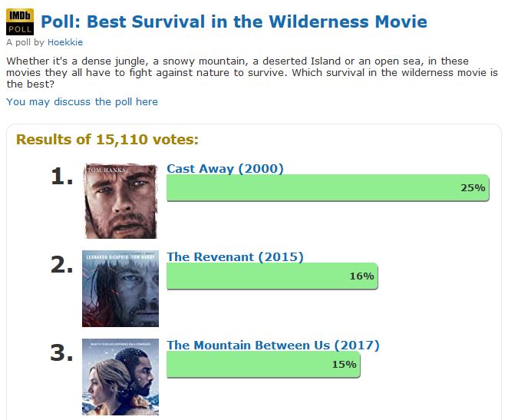Click the rank number 3 label
Viewport: 508px width, 420px height.
(61, 354)
